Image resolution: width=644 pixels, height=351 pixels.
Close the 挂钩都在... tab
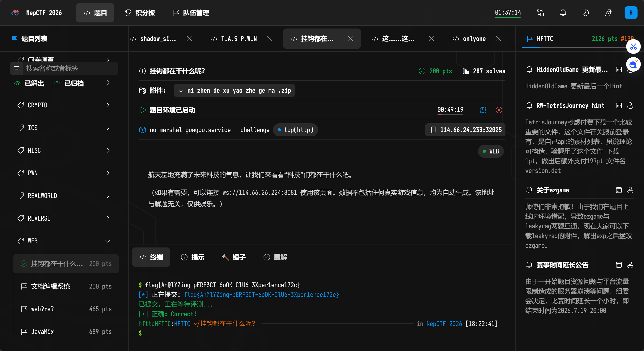coord(351,39)
